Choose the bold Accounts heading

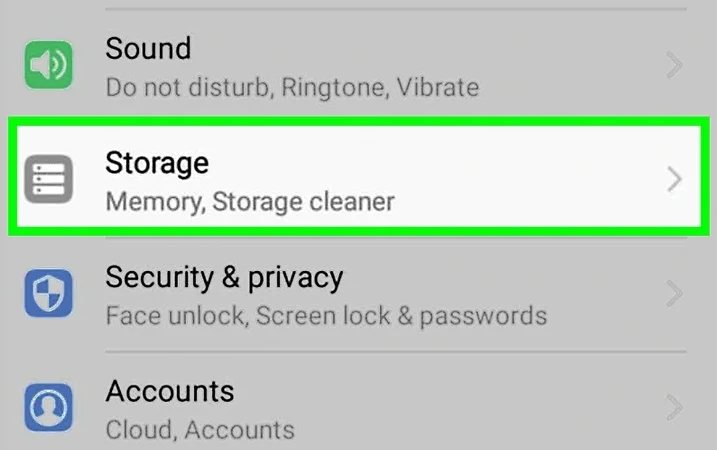[x=170, y=390]
